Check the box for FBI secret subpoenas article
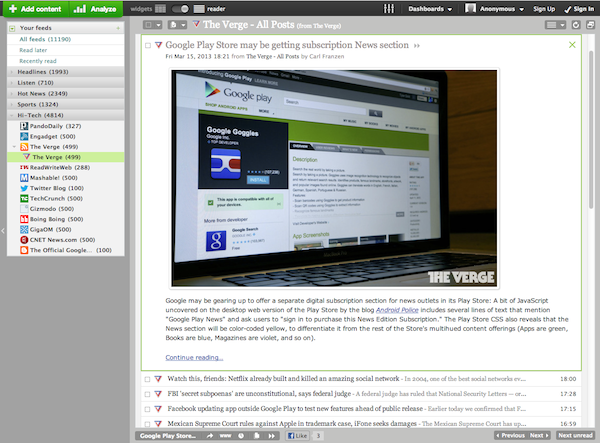Viewport: 600px width, 443px height. pos(147,394)
